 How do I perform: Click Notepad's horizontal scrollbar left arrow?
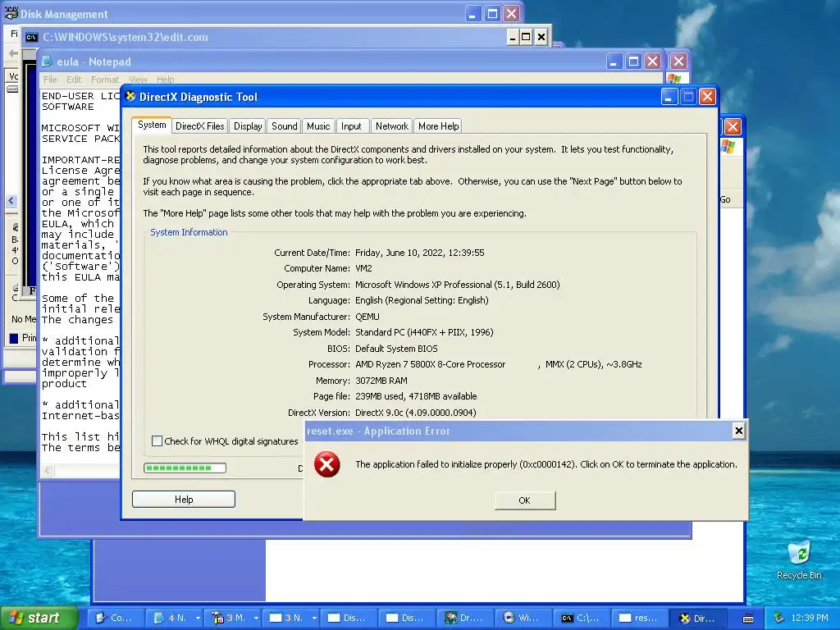(x=48, y=470)
